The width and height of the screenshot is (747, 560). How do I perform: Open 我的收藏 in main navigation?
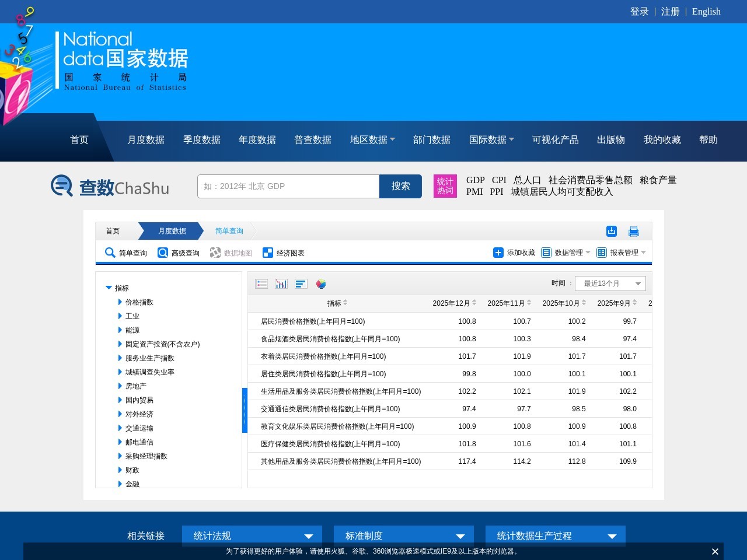[x=662, y=140]
